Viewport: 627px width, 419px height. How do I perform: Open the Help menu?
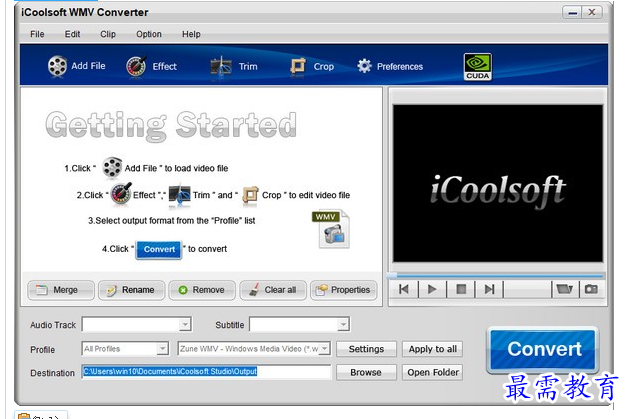pos(191,34)
